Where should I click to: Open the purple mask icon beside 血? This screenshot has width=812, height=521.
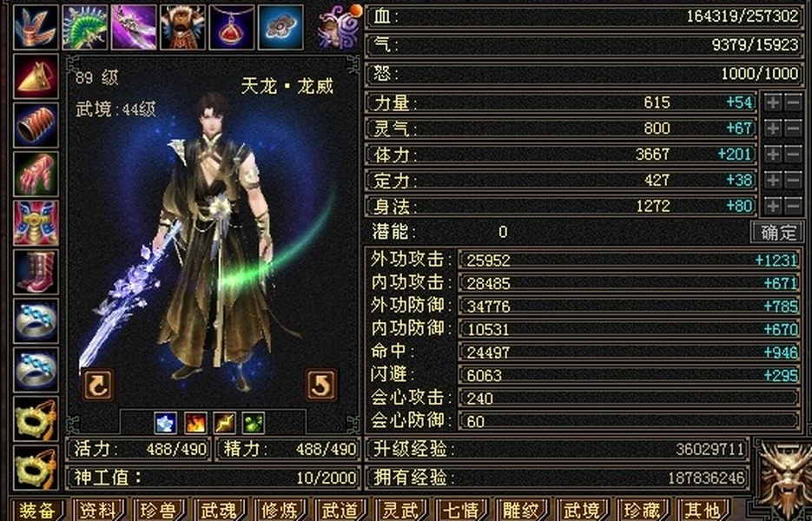coord(340,27)
